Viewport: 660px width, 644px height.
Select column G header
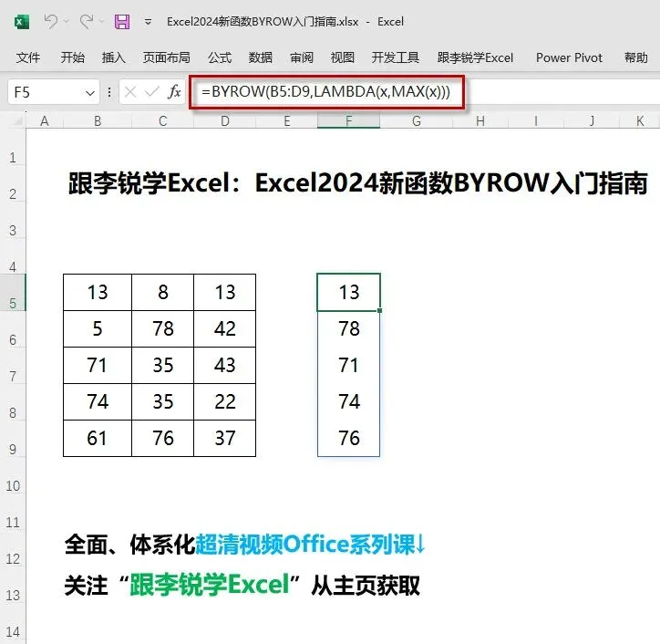417,121
